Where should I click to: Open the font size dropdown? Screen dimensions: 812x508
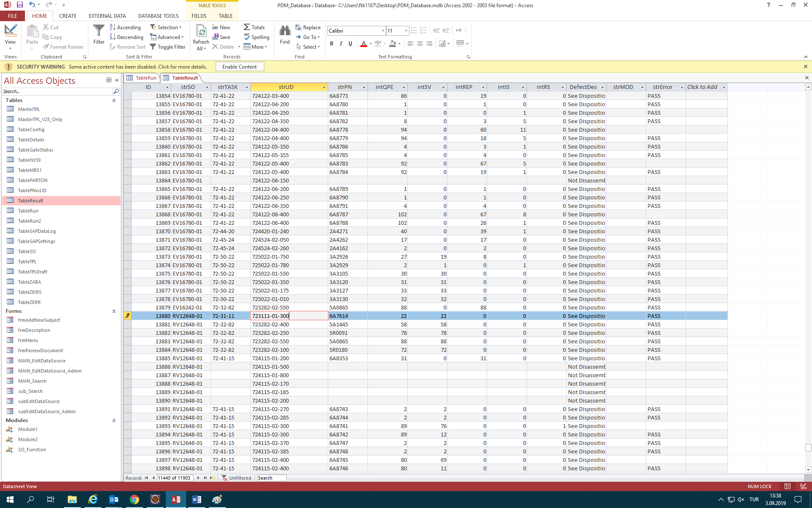(x=406, y=31)
